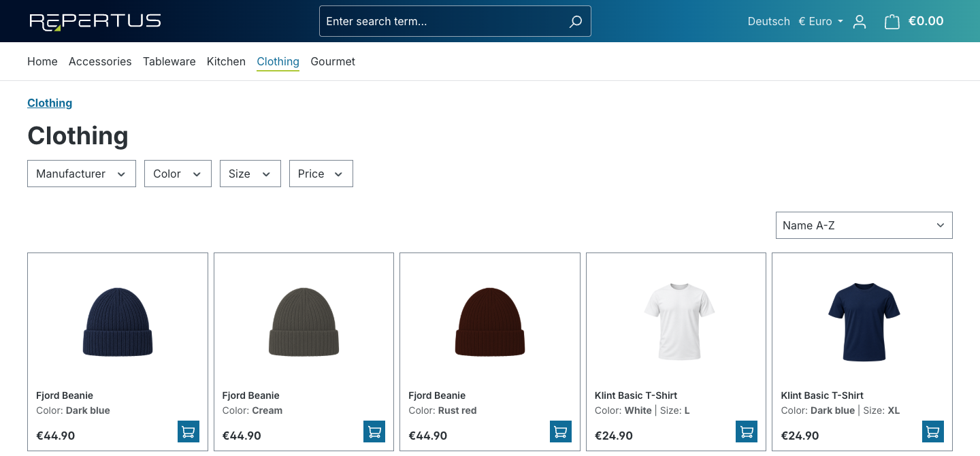Open Accessories category

100,61
